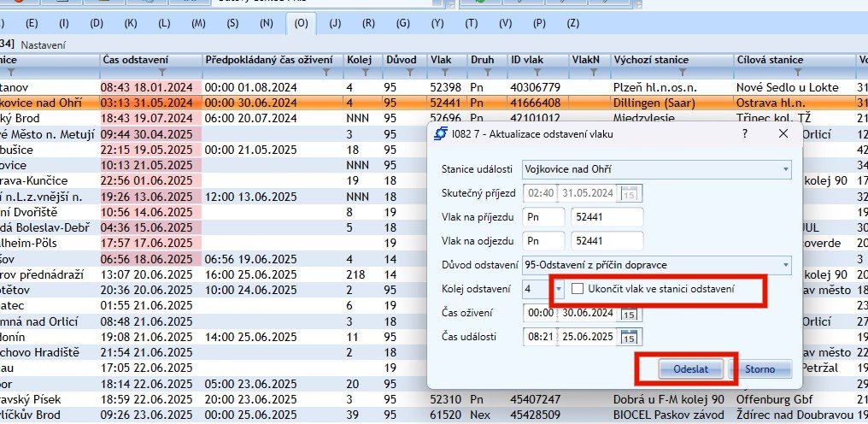
Task: Close the Aktualizace odstavení vlaku dialog
Action: pos(783,134)
